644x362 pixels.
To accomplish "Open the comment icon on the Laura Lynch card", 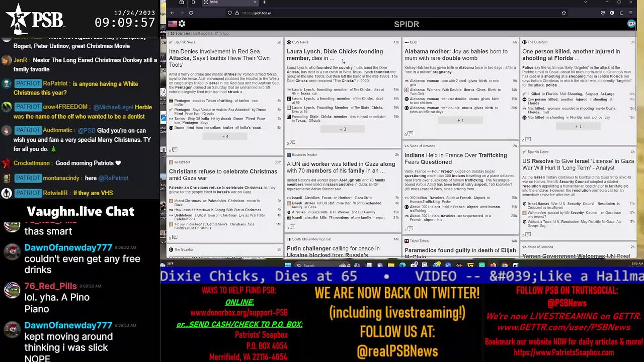I will click(292, 143).
